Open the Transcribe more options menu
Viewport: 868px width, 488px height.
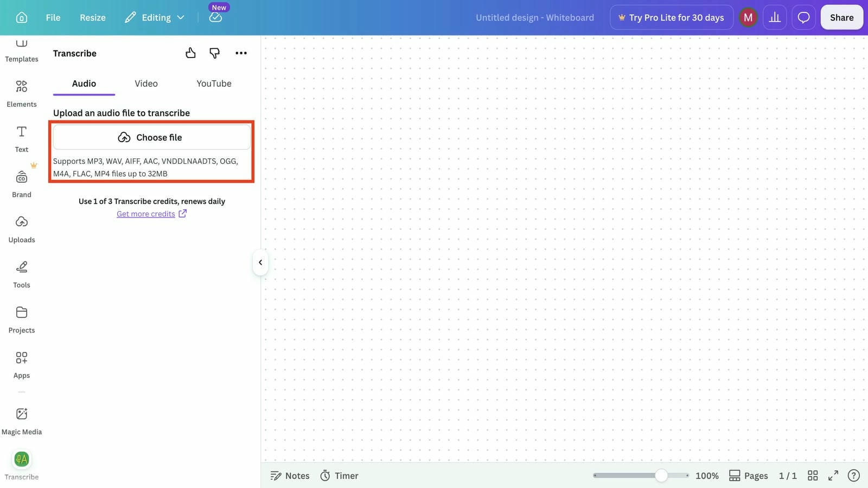click(241, 53)
